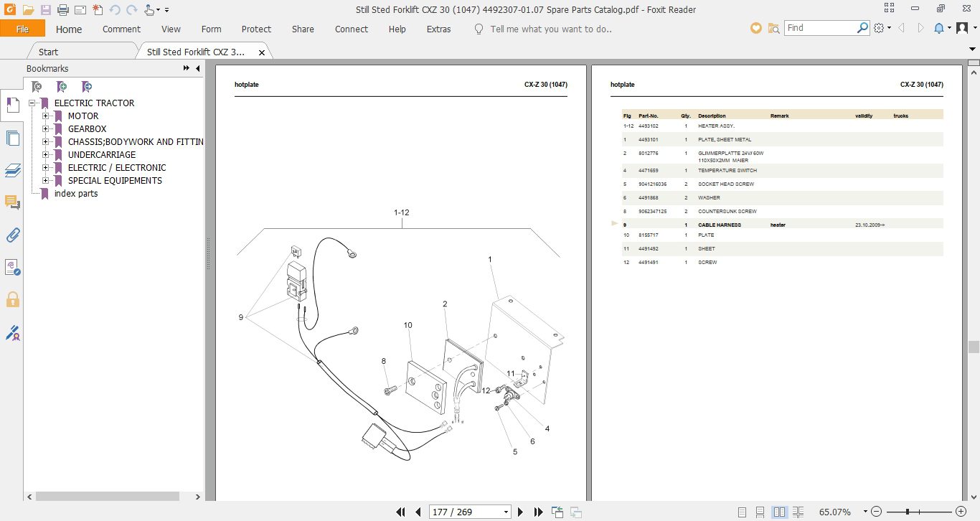Close the Still Sted Forklift document tab
980x521 pixels.
[x=262, y=52]
